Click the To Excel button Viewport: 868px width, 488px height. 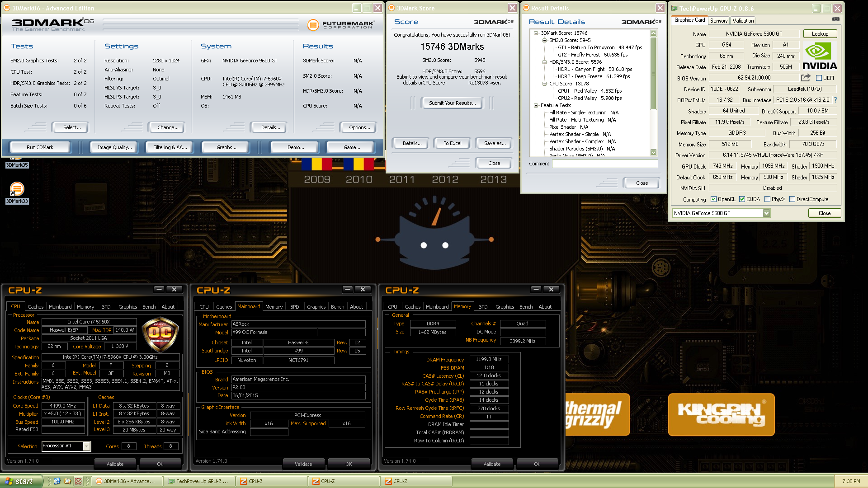(452, 143)
